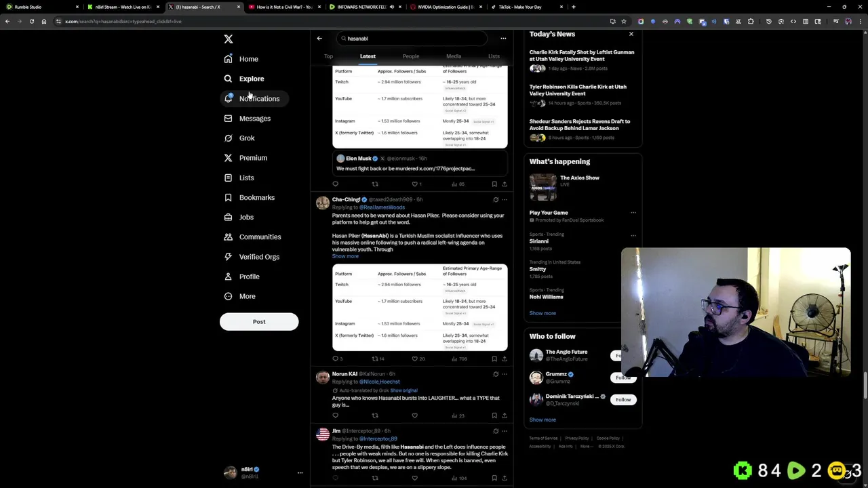Open search settings three-dot menu
This screenshot has width=868, height=488.
click(x=503, y=39)
